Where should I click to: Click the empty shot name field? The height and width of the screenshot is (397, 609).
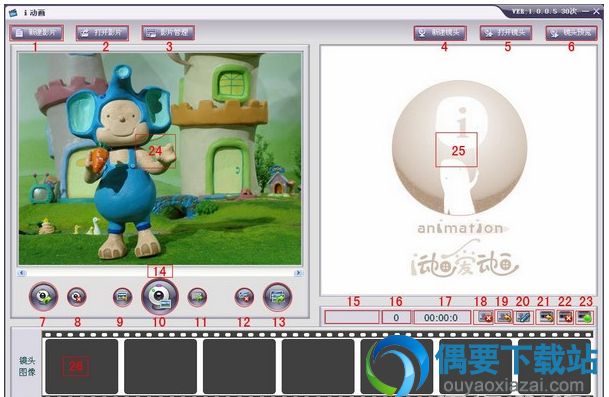(352, 317)
